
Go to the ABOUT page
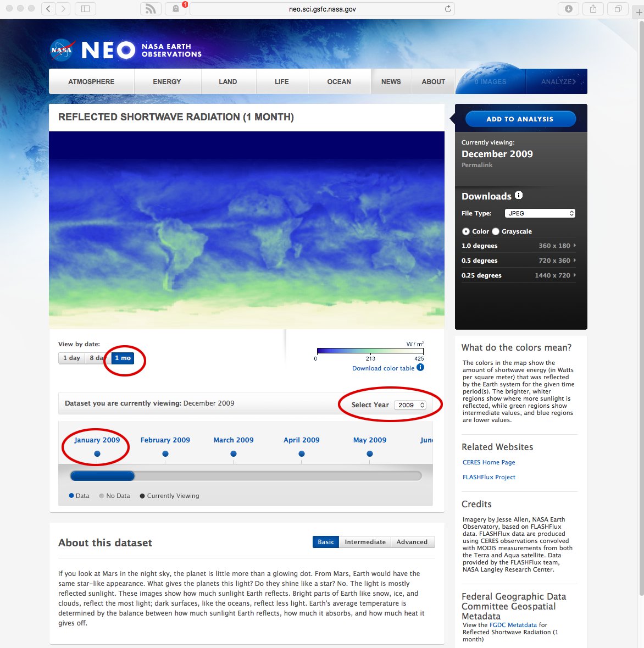pyautogui.click(x=434, y=82)
